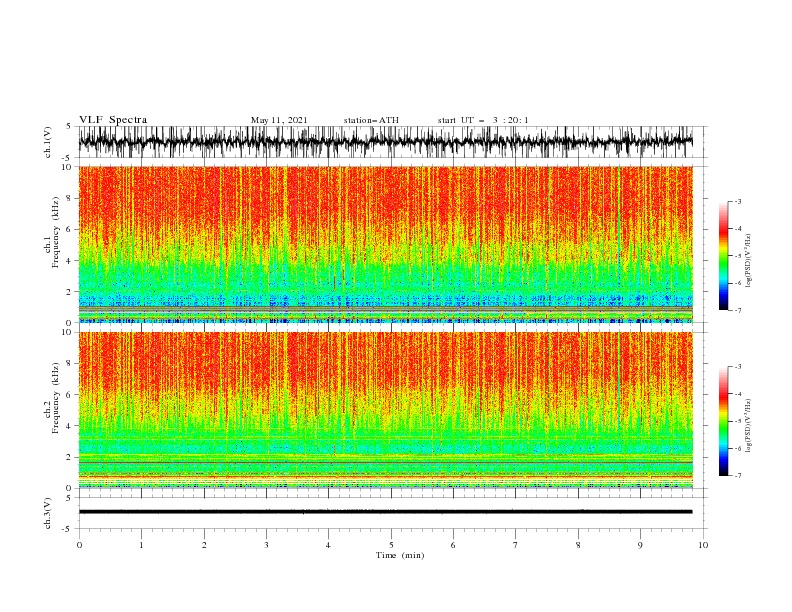
Task: Select the "start UT = 3 :20: 1" text
Action: pyautogui.click(x=483, y=120)
